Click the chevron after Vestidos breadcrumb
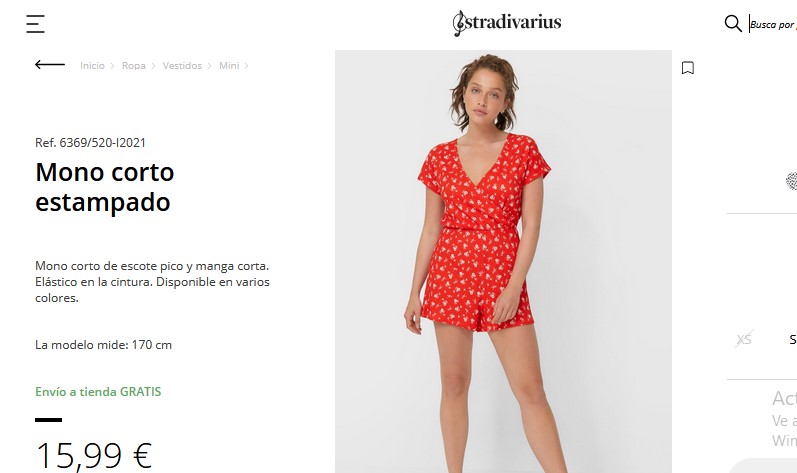797x473 pixels. [209, 66]
